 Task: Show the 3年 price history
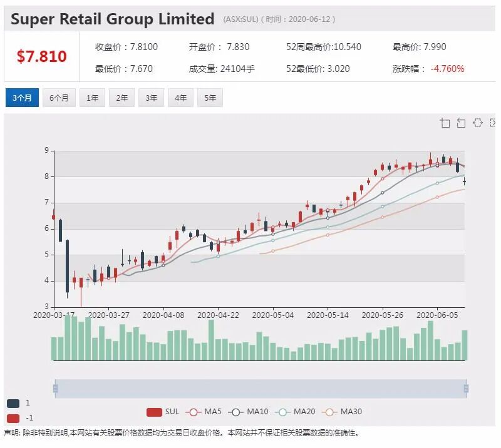click(x=151, y=98)
